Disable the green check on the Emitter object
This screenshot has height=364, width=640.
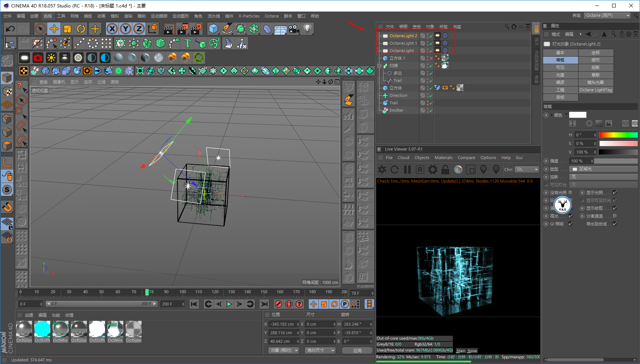(x=431, y=110)
